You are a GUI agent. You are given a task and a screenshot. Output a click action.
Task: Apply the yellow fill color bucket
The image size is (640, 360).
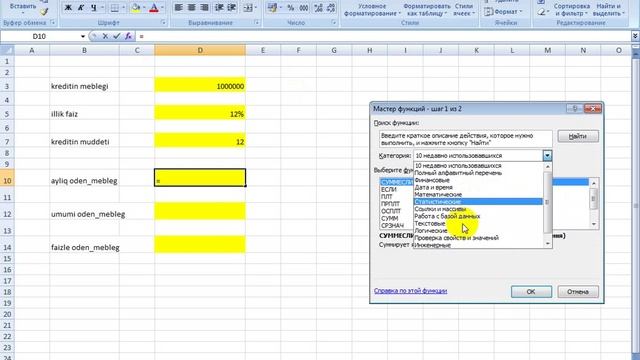tap(136, 8)
